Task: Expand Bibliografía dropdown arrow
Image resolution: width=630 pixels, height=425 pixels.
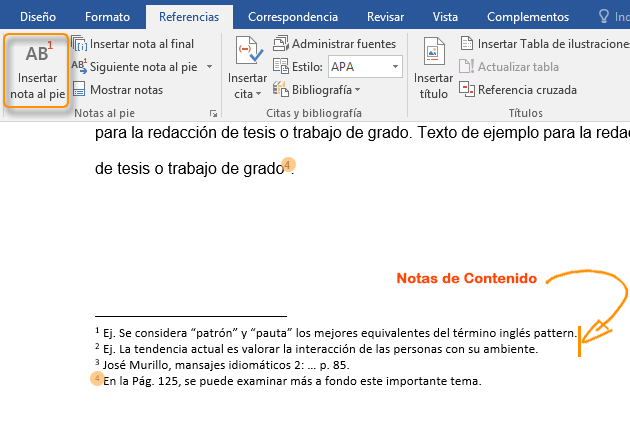Action: tap(357, 90)
